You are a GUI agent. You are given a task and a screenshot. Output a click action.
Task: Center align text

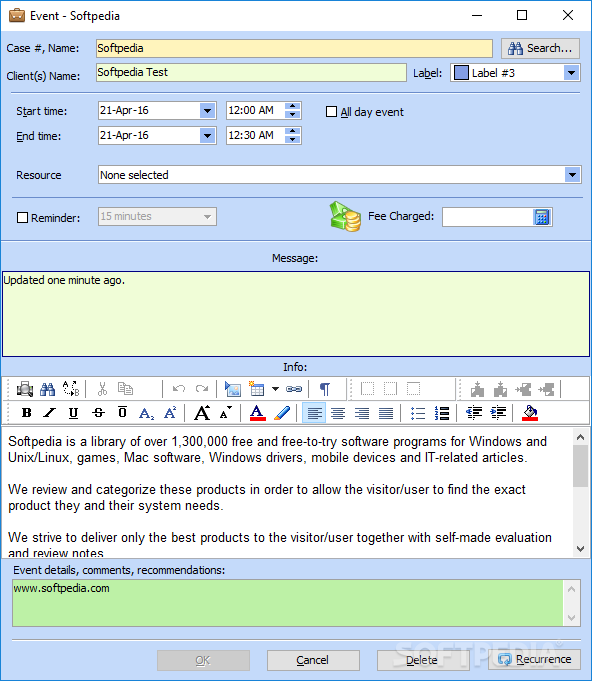pos(338,413)
